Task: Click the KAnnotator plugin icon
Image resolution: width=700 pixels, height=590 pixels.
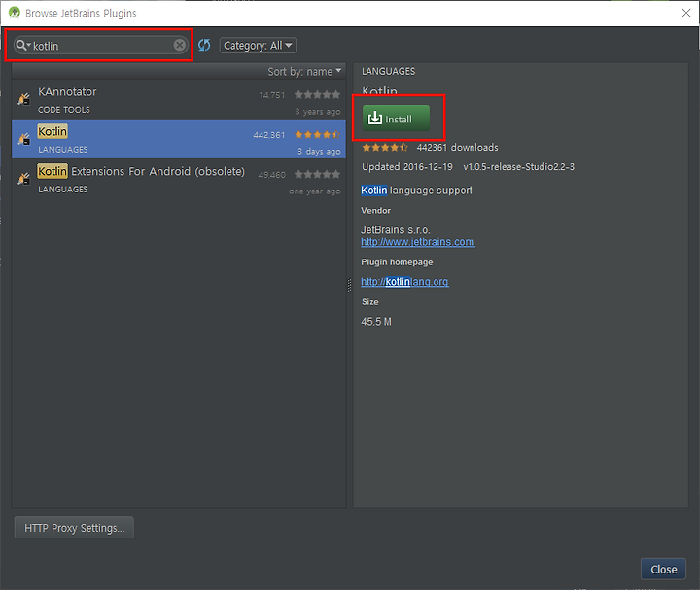Action: pyautogui.click(x=24, y=99)
